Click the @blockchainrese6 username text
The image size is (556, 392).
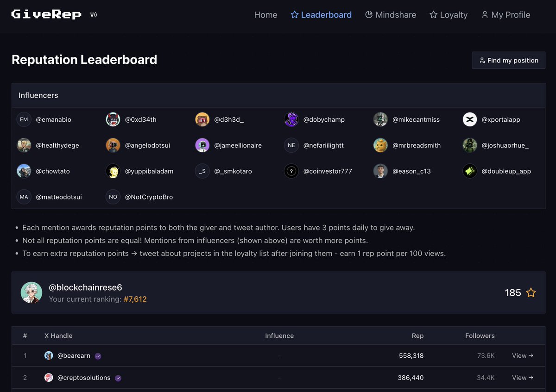pos(85,287)
